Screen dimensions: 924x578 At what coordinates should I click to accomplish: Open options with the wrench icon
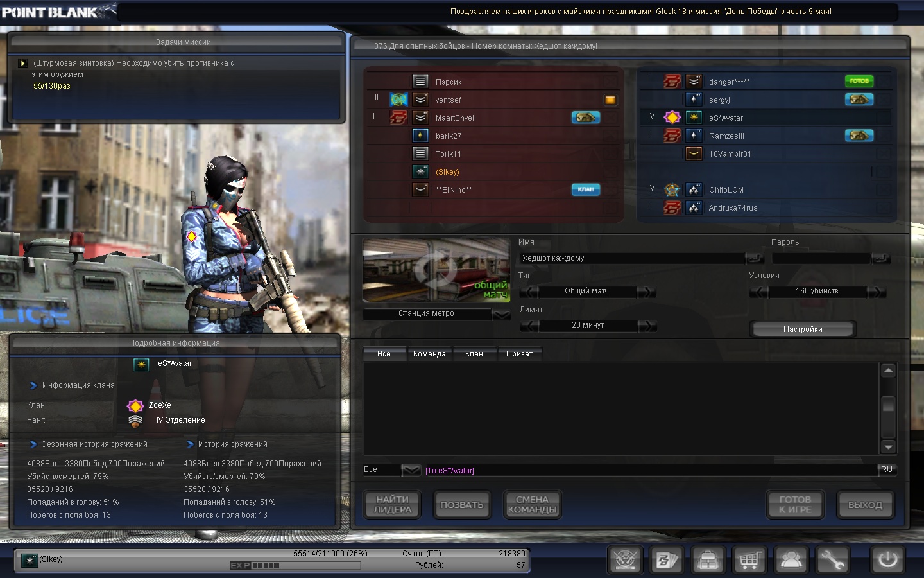[832, 559]
